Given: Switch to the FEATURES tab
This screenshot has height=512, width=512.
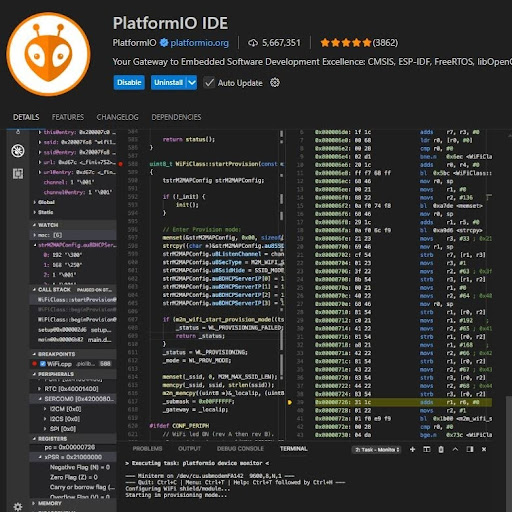Looking at the screenshot, I should (68, 117).
